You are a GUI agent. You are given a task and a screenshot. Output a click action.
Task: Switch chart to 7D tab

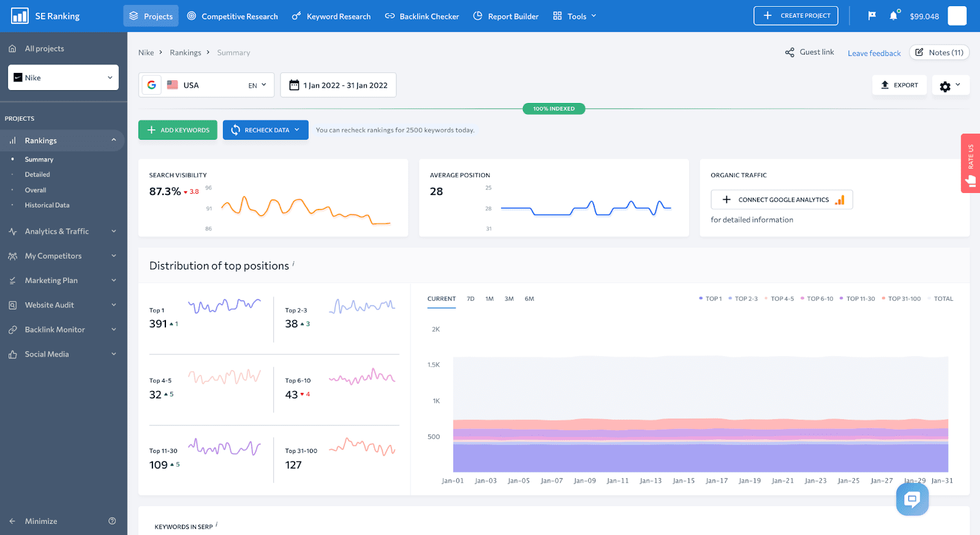tap(470, 299)
